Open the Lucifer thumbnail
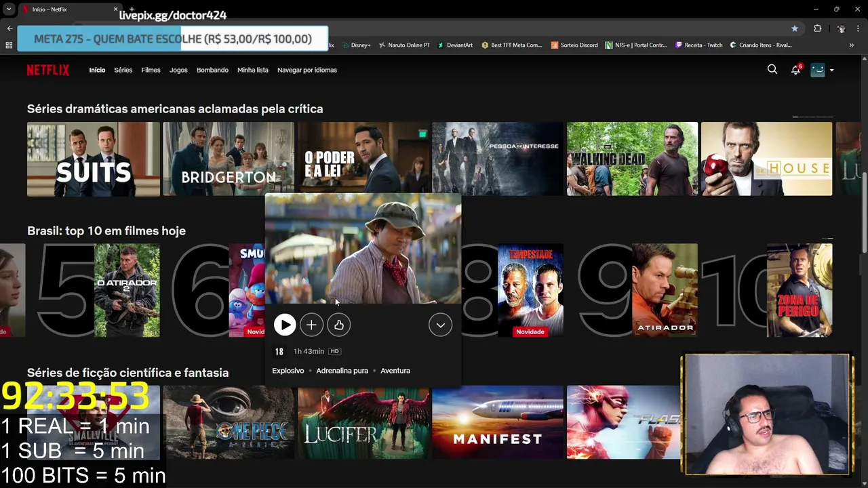Image resolution: width=868 pixels, height=488 pixels. point(363,422)
